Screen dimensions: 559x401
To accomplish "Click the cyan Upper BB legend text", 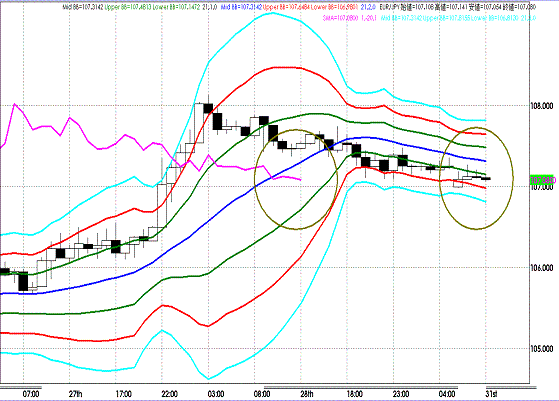I will coord(446,18).
